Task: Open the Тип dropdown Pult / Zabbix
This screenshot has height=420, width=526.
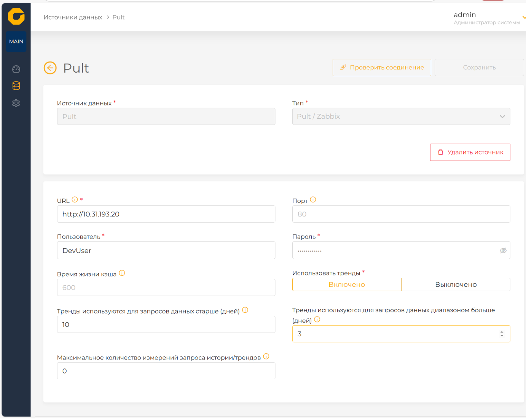Action: (401, 116)
